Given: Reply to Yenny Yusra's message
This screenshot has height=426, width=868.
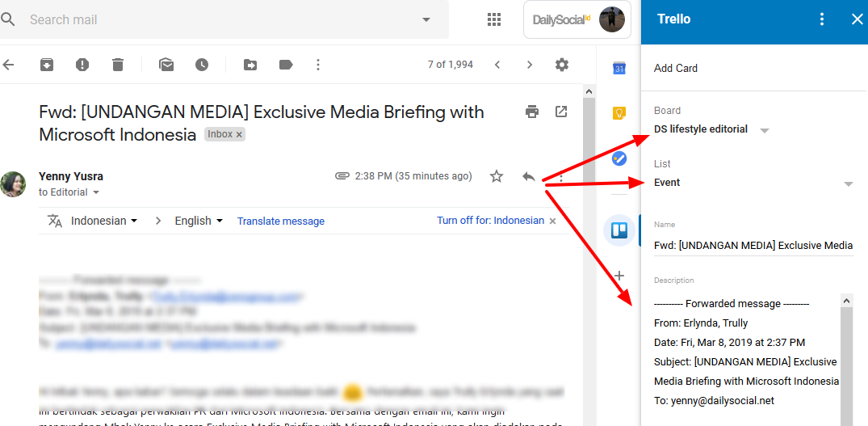Looking at the screenshot, I should (529, 176).
